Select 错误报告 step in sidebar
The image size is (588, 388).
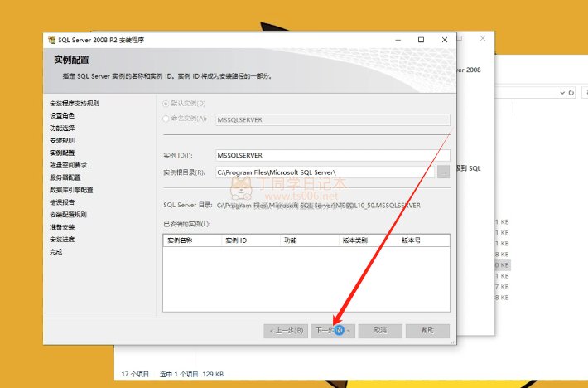(x=62, y=202)
